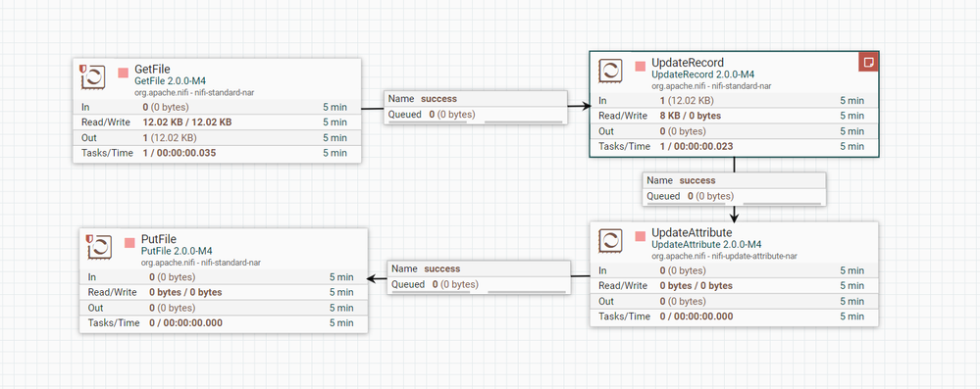Click UpdateRecord's Out '0 (0 bytes)' value

(683, 131)
